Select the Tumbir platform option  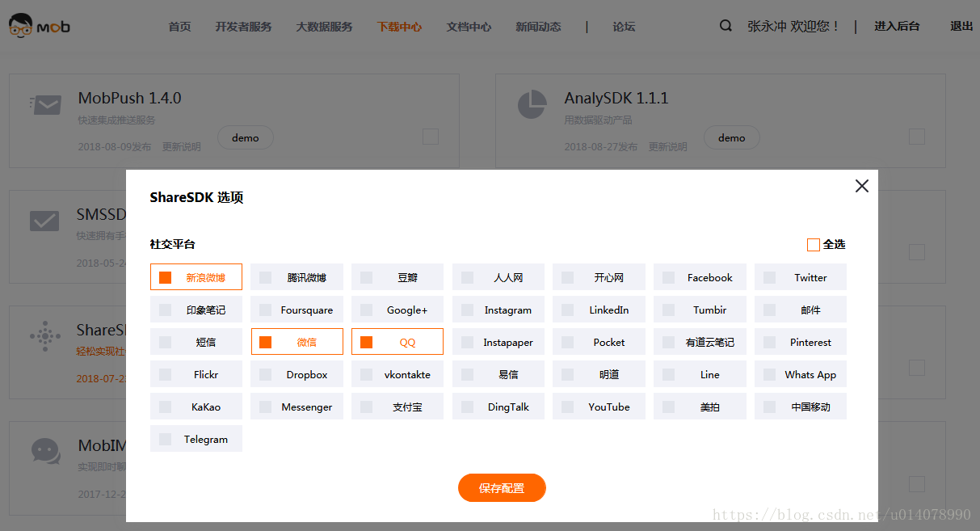[x=700, y=310]
